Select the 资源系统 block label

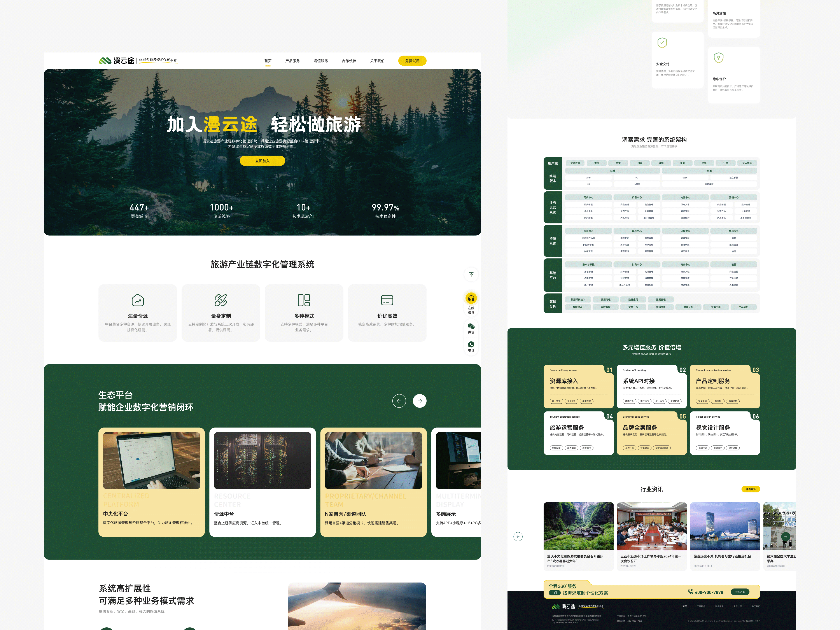(x=553, y=241)
